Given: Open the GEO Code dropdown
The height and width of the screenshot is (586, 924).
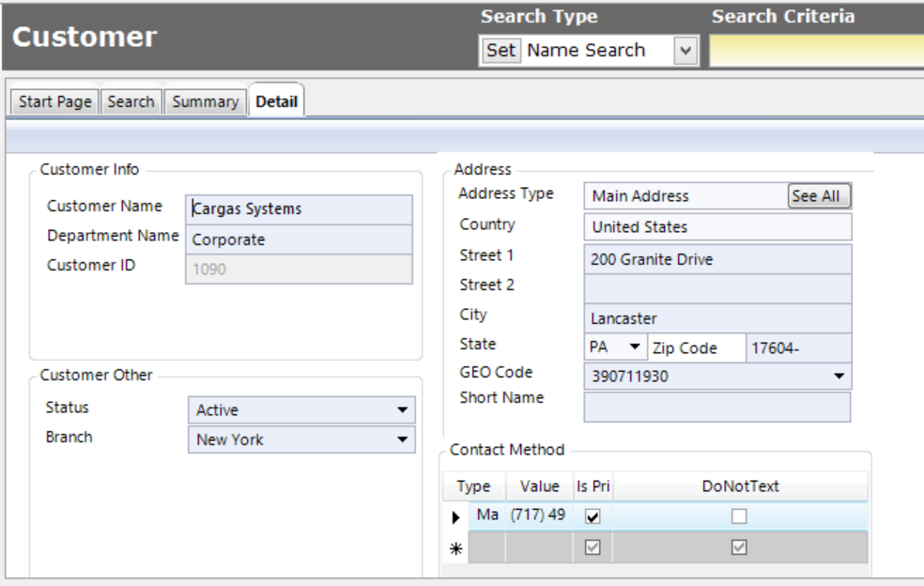Looking at the screenshot, I should click(x=839, y=378).
